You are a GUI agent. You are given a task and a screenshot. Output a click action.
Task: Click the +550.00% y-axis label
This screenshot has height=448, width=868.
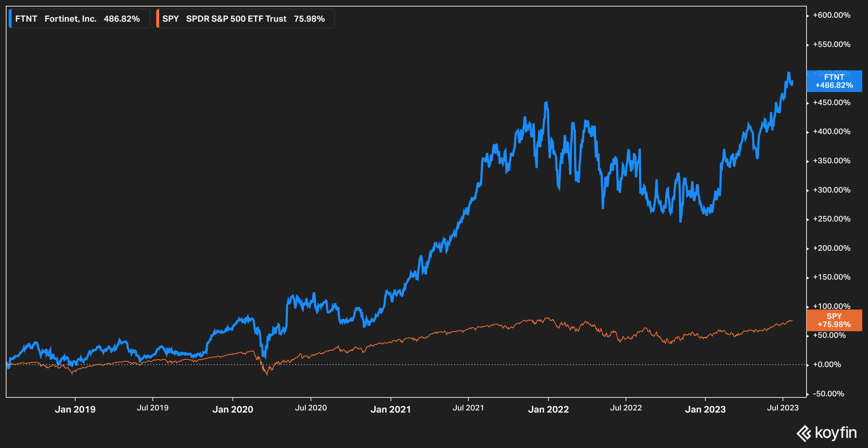pyautogui.click(x=832, y=44)
